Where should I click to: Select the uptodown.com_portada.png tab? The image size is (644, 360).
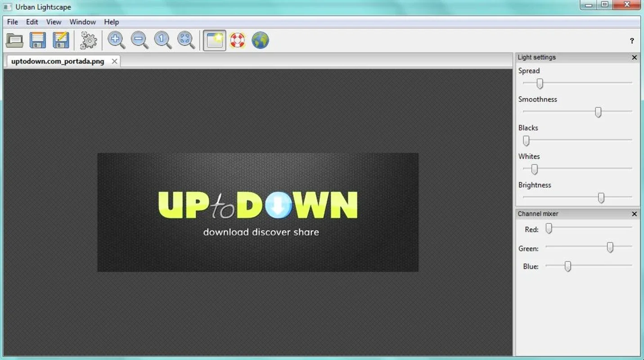click(x=58, y=61)
